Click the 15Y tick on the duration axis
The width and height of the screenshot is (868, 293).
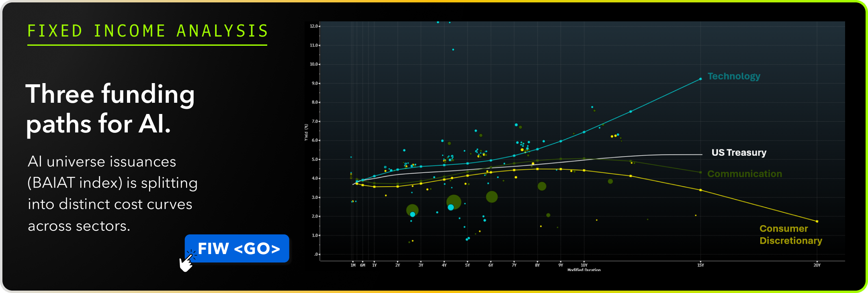(x=700, y=265)
